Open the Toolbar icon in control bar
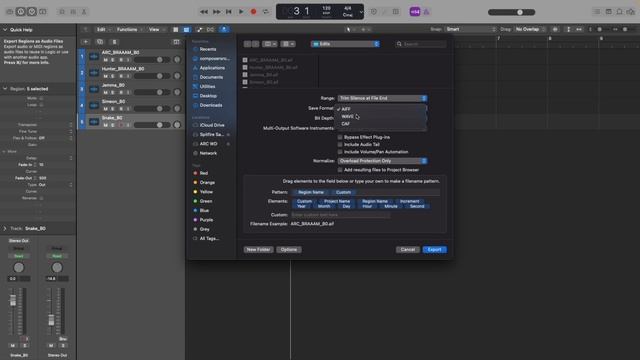The height and width of the screenshot is (360, 640). pos(42,12)
